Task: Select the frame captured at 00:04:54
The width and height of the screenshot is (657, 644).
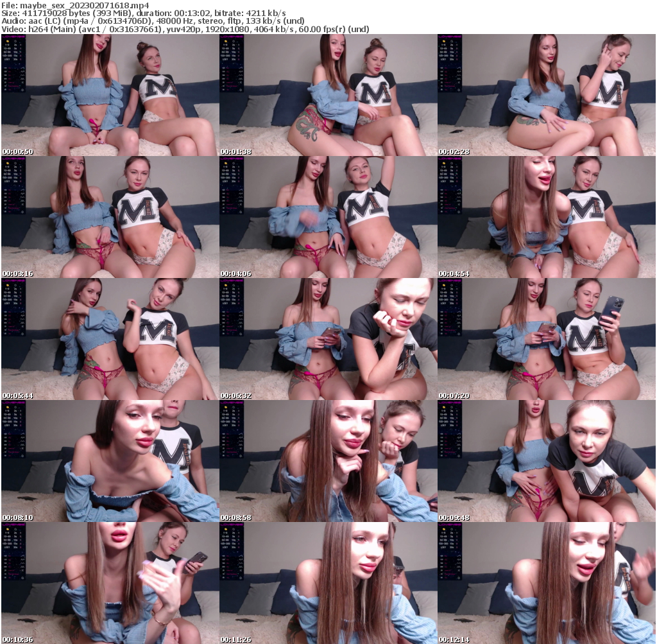Action: tap(547, 217)
